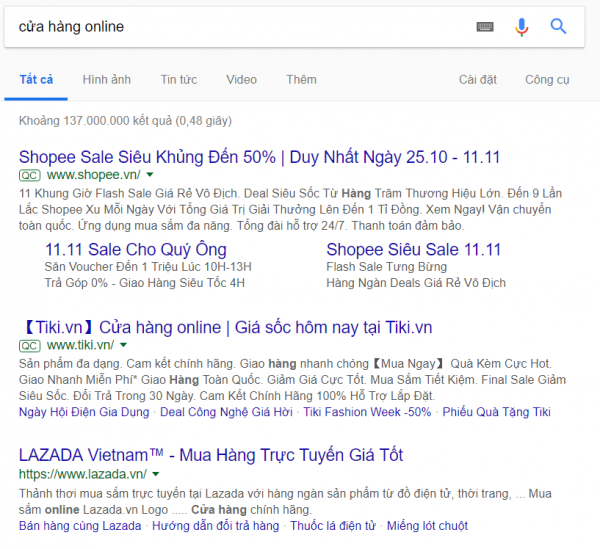Screen dimensions: 600x549
Task: Click the QC badge beside www.shopee.vn/
Action: tap(30, 175)
